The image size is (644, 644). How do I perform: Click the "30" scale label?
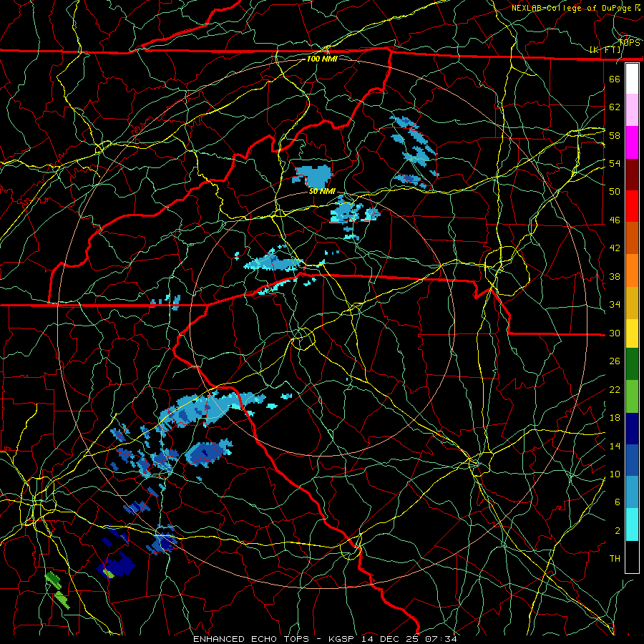tap(615, 333)
